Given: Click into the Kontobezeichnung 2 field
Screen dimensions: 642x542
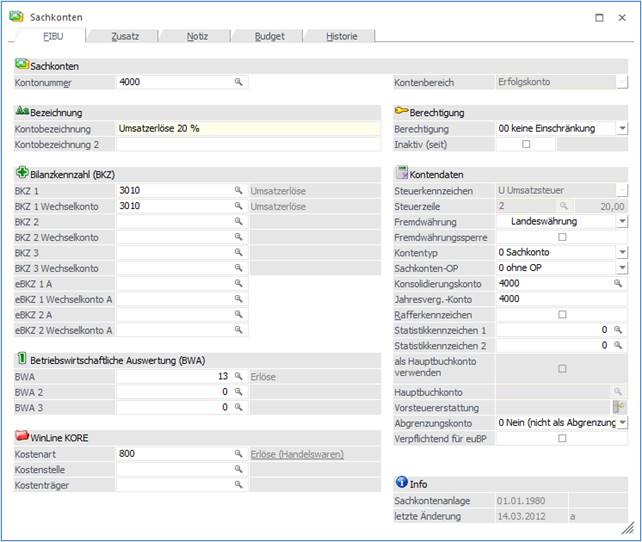Looking at the screenshot, I should point(247,144).
